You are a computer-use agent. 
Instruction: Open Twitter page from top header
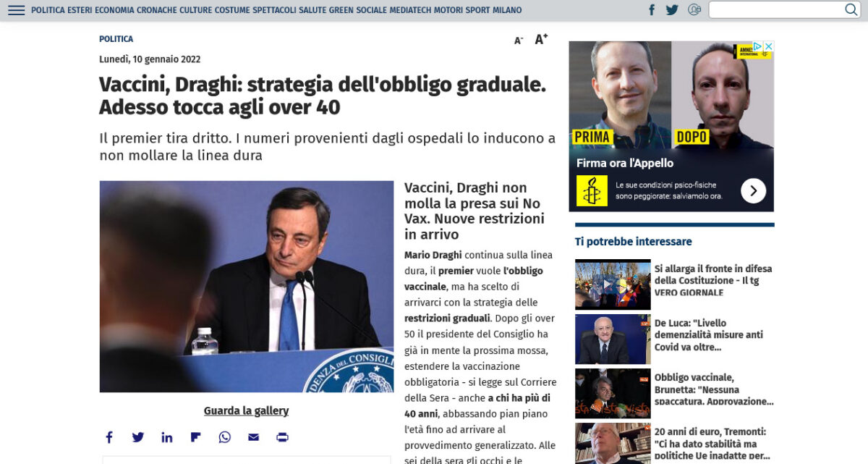tap(672, 10)
